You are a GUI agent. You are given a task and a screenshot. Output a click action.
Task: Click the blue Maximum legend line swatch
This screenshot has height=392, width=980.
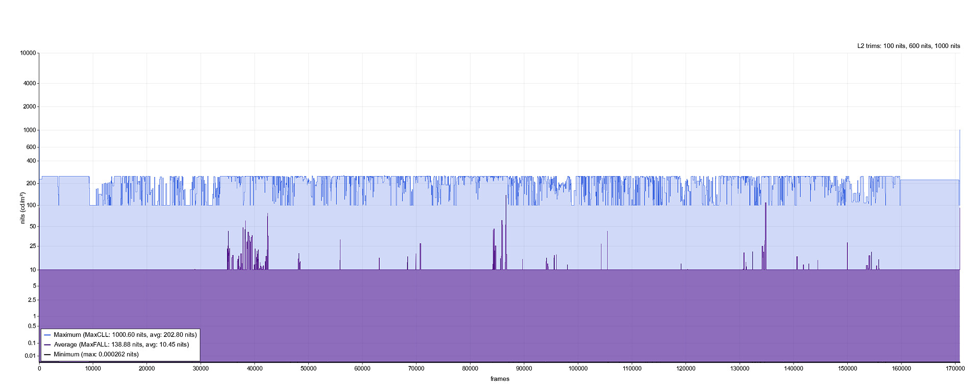tap(47, 335)
